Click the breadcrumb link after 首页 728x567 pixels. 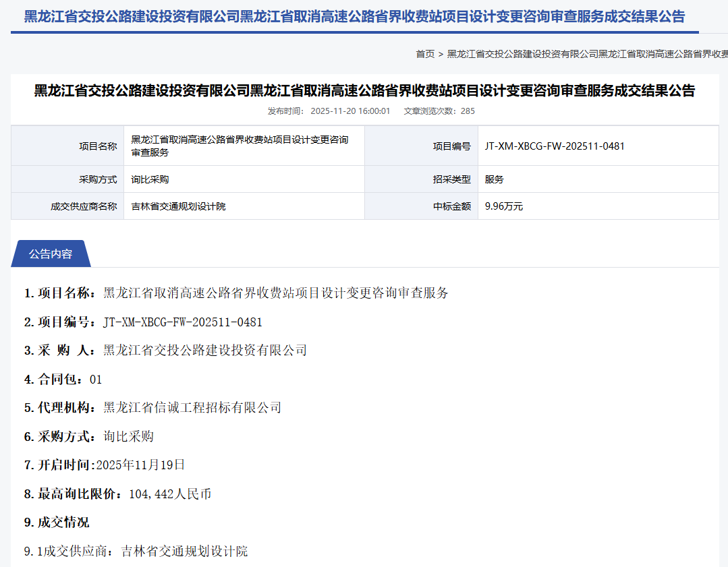(587, 54)
